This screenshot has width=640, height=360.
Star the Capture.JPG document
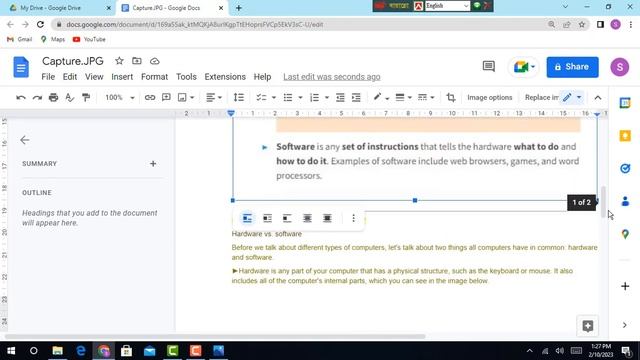click(x=119, y=61)
